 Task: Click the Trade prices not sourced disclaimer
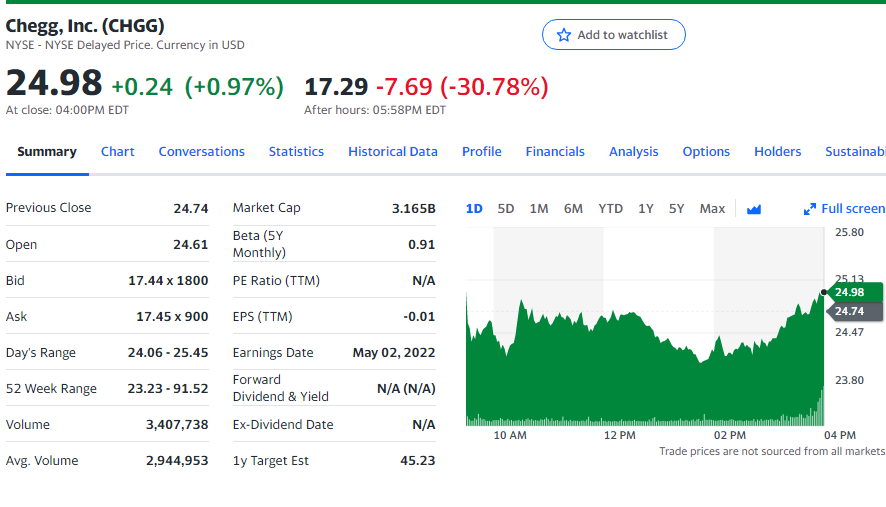coord(772,452)
